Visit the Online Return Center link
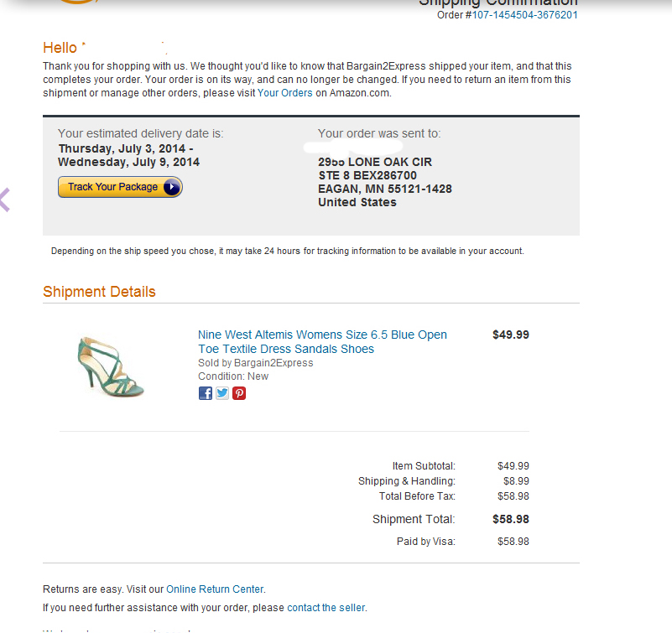Screen dimensions: 672x633 tap(215, 589)
